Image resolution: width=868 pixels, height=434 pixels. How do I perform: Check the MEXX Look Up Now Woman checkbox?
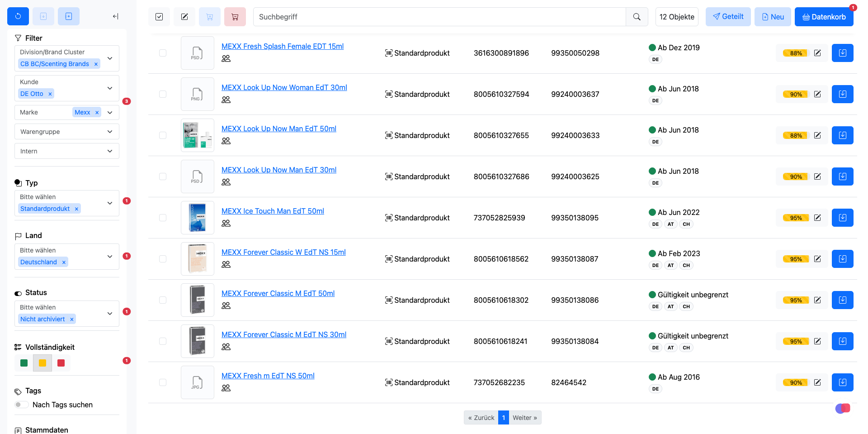(x=163, y=94)
